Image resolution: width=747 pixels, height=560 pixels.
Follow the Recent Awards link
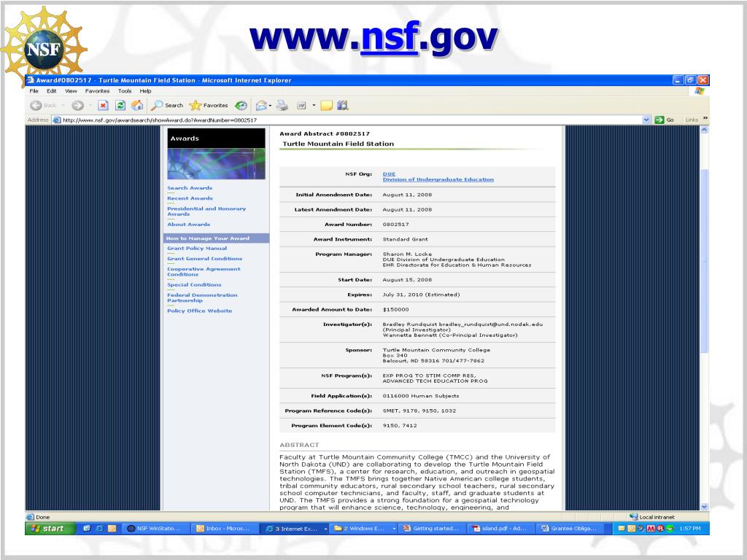190,198
